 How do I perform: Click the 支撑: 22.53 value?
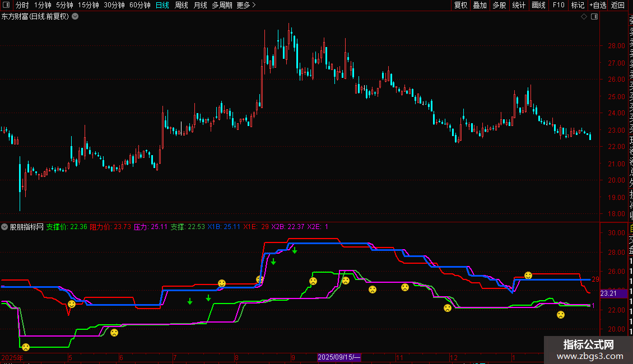pyautogui.click(x=187, y=227)
